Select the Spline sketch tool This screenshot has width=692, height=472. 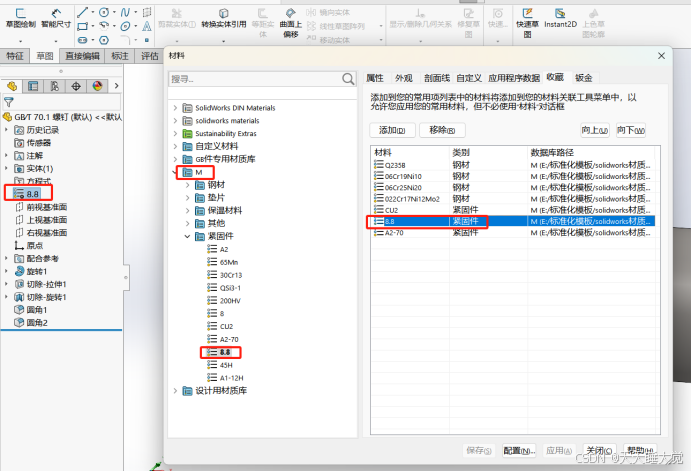[x=125, y=12]
